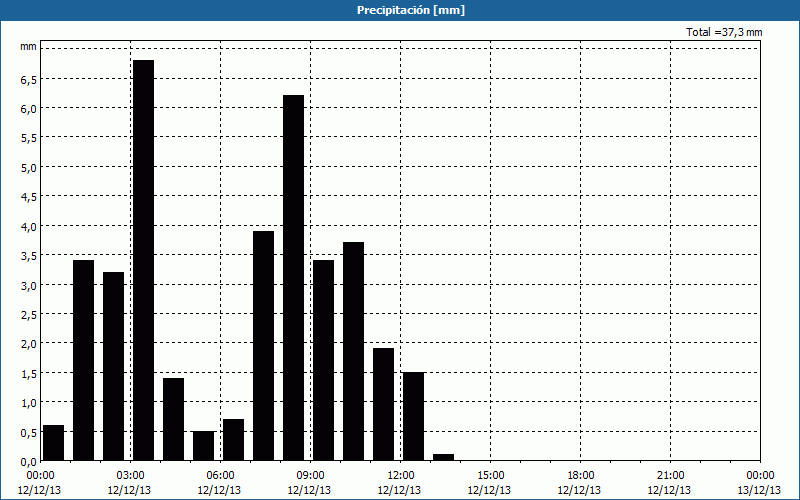Click the '18:00' time axis label

tap(580, 476)
